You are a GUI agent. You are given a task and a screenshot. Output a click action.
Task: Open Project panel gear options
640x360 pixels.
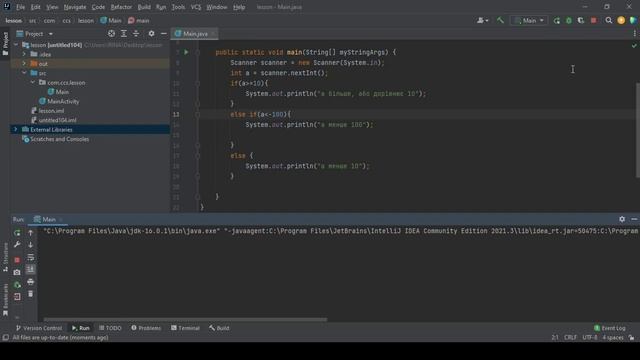click(151, 34)
